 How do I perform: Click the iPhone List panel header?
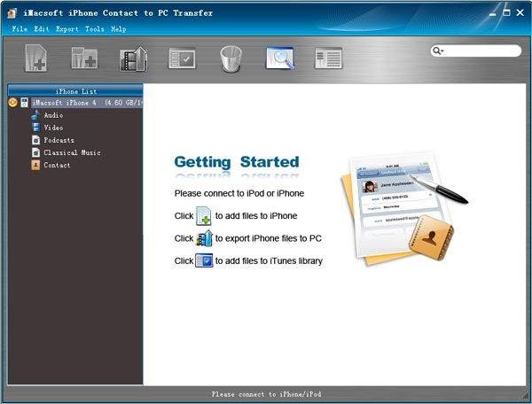[75, 91]
